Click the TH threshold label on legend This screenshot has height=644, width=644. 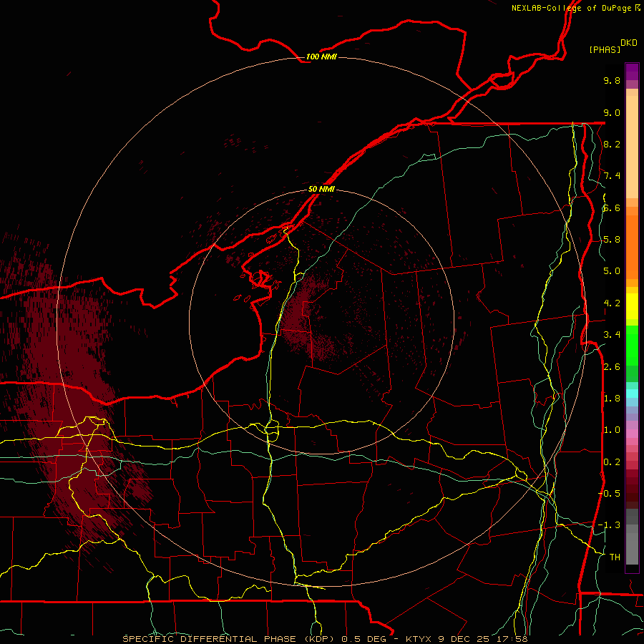click(x=615, y=557)
